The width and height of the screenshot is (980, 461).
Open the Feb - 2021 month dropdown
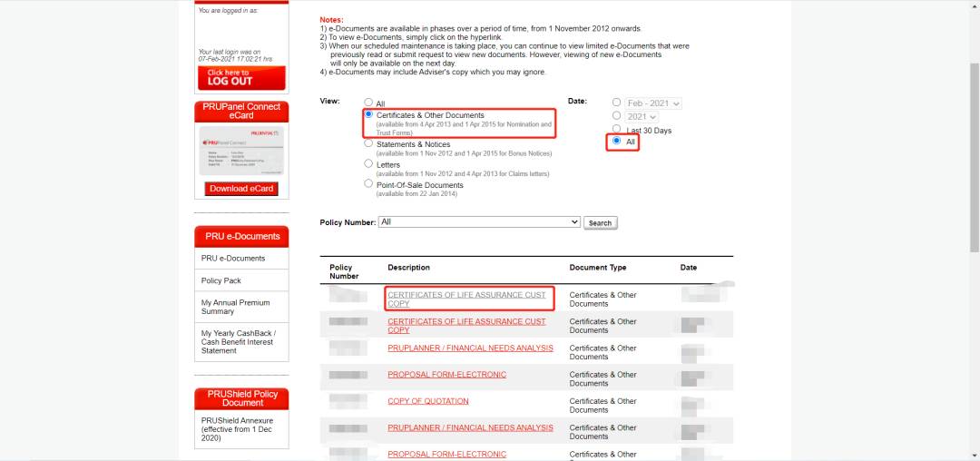point(653,103)
